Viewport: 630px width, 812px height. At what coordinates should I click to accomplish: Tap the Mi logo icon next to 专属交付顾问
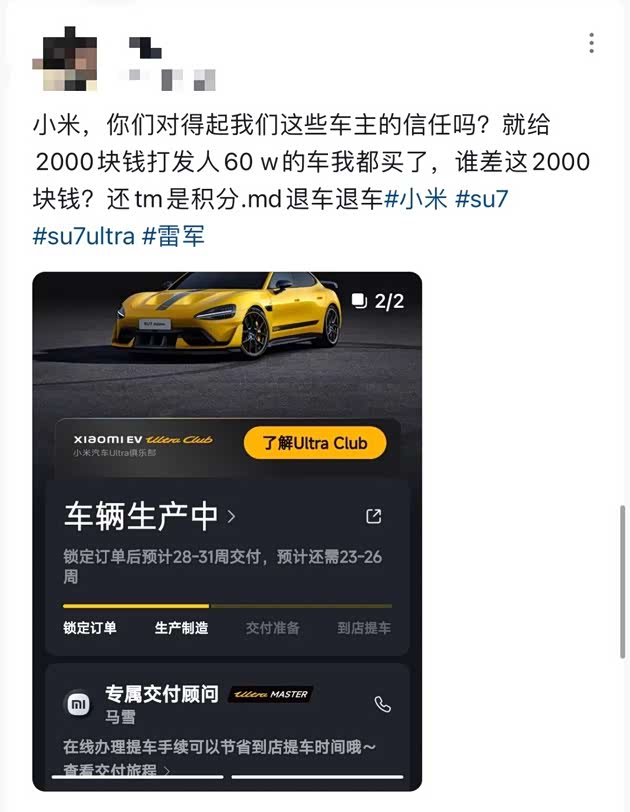pyautogui.click(x=79, y=705)
